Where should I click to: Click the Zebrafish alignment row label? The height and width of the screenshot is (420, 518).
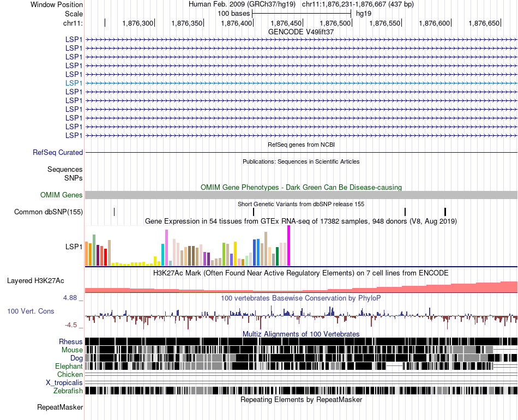(68, 391)
